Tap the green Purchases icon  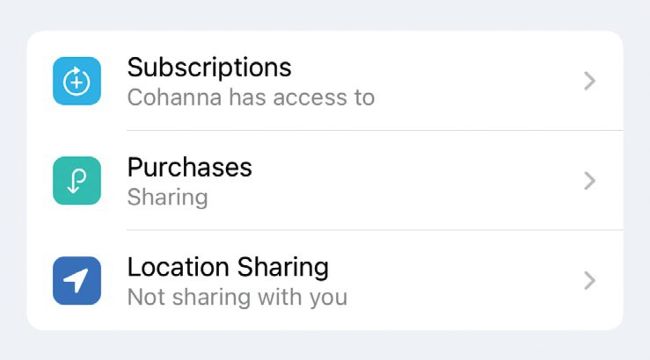[x=77, y=181]
